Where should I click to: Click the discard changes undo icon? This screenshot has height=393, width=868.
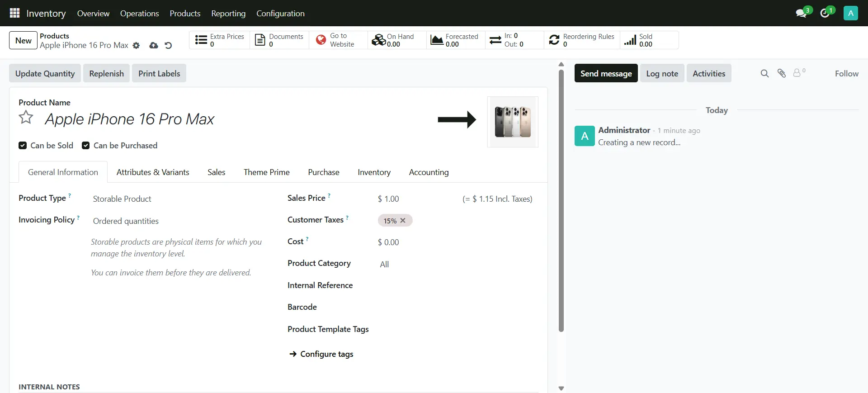pyautogui.click(x=168, y=46)
